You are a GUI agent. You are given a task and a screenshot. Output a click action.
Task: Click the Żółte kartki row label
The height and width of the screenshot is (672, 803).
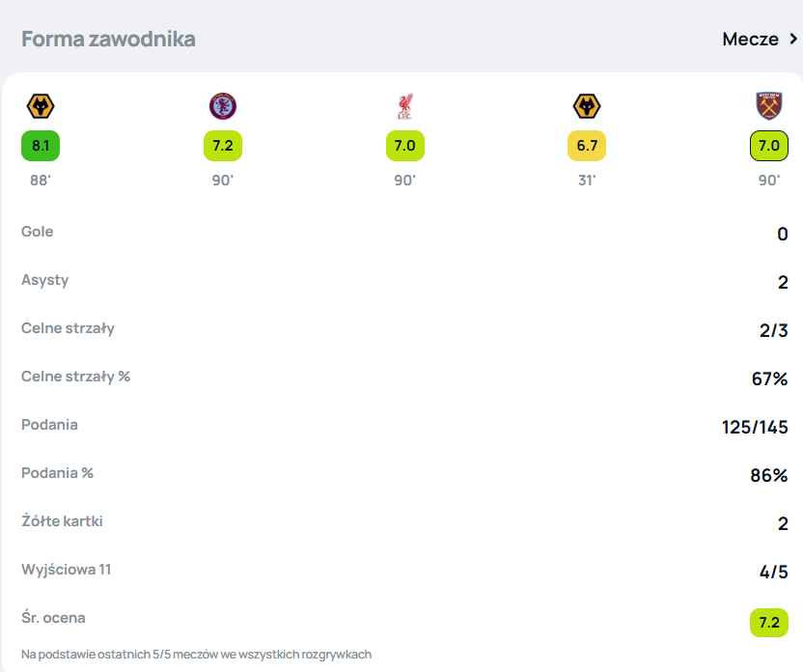click(x=62, y=521)
